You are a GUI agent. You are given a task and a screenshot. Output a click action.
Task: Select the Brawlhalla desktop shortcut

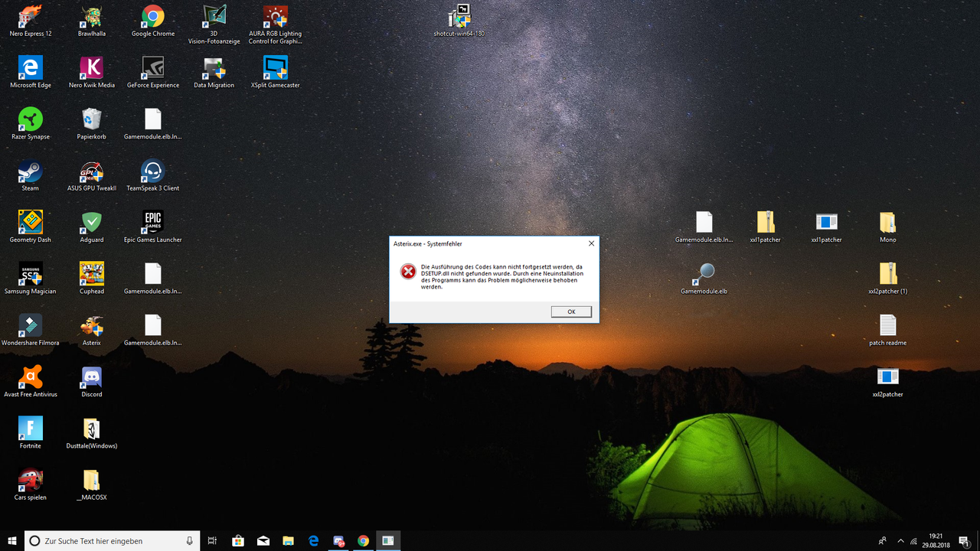tap(92, 20)
